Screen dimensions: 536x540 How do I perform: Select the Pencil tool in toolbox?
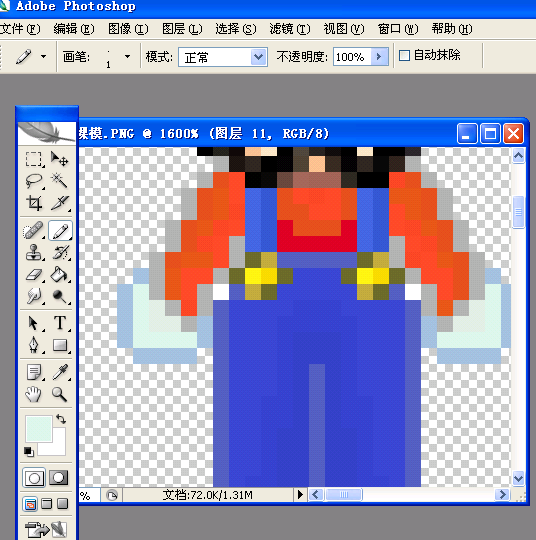[60, 230]
